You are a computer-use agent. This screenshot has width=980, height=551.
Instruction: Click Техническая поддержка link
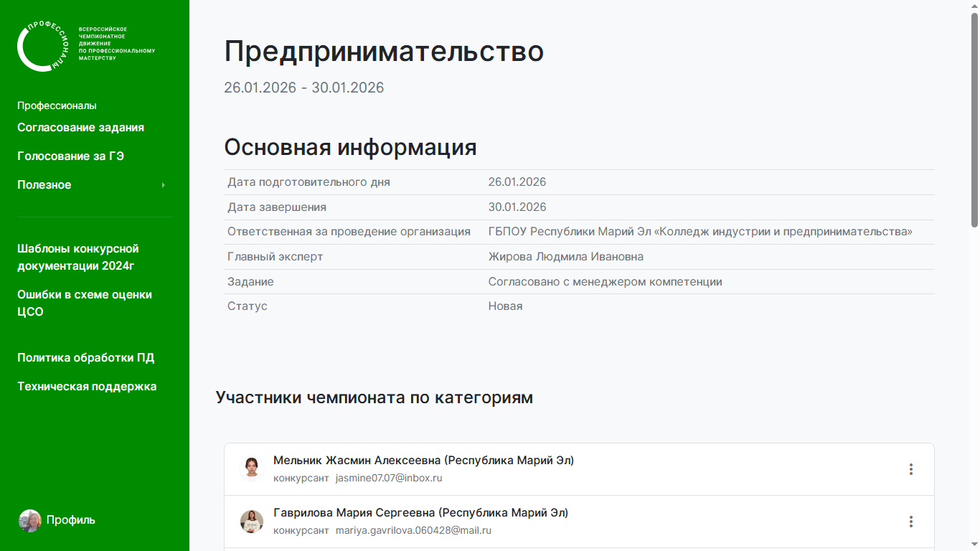click(x=87, y=387)
